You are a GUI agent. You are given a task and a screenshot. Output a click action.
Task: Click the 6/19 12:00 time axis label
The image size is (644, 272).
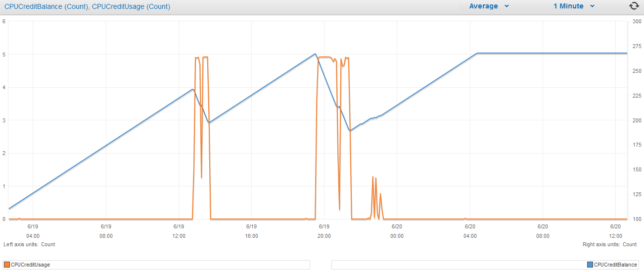[x=179, y=231]
